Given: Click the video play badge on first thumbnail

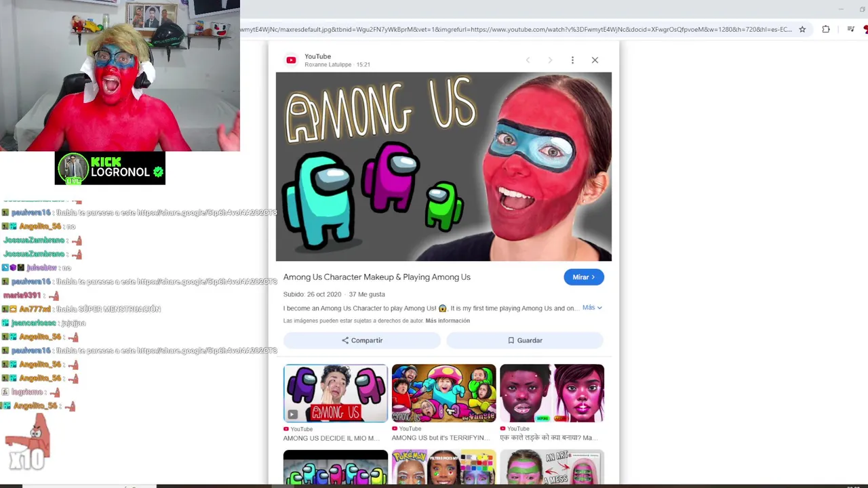Looking at the screenshot, I should [x=292, y=414].
